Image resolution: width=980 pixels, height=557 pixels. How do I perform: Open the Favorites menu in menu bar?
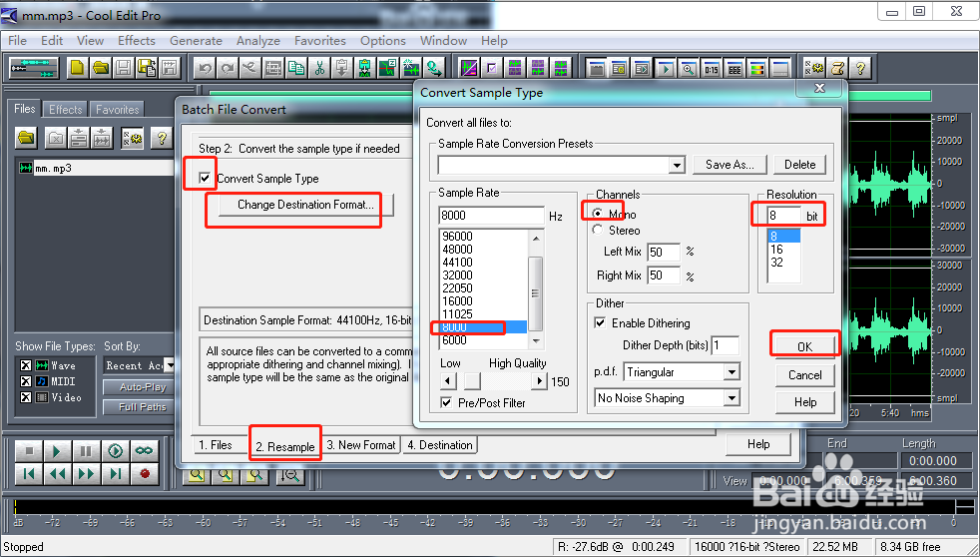click(320, 41)
